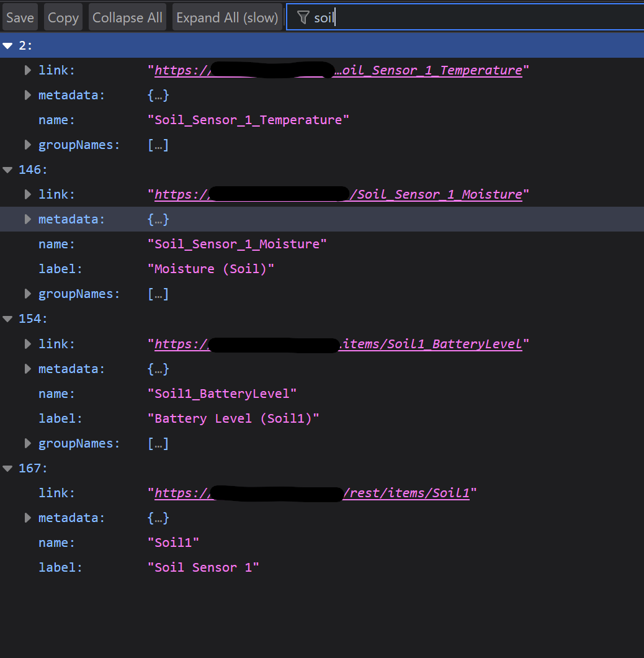Collapse JSON entry 154
The height and width of the screenshot is (658, 644).
(8, 318)
